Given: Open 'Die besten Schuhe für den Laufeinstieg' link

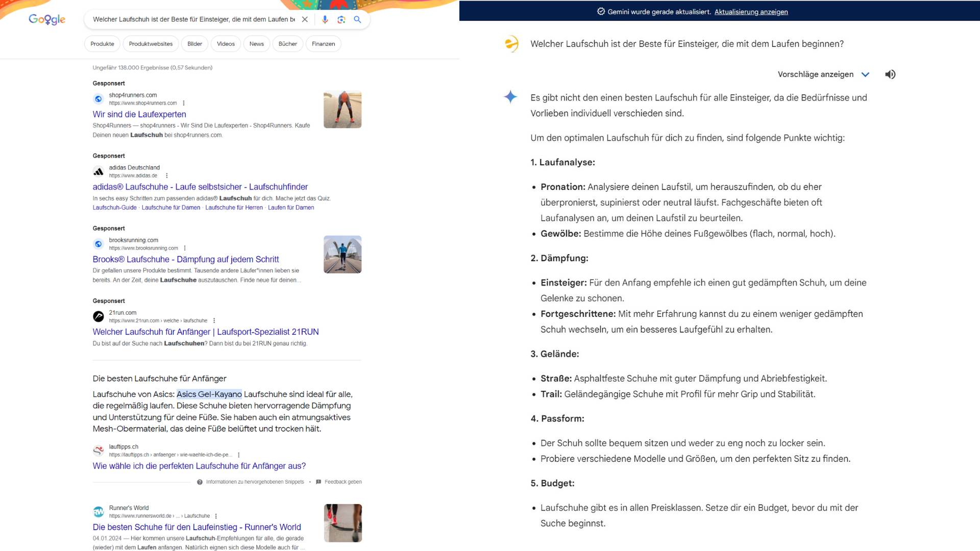Looking at the screenshot, I should click(x=197, y=527).
